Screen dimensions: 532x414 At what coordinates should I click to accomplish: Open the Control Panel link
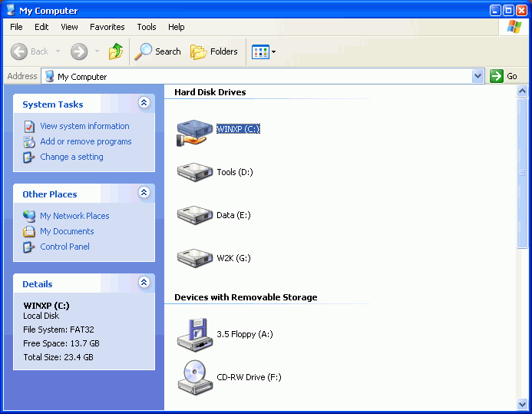click(x=64, y=247)
